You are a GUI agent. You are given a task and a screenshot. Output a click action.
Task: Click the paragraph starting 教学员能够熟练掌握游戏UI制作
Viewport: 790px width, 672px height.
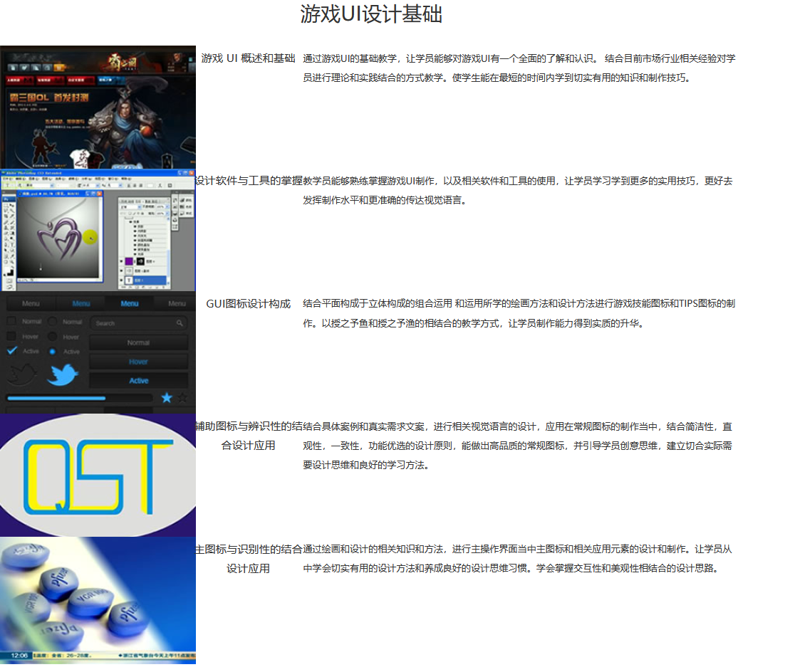coord(517,190)
